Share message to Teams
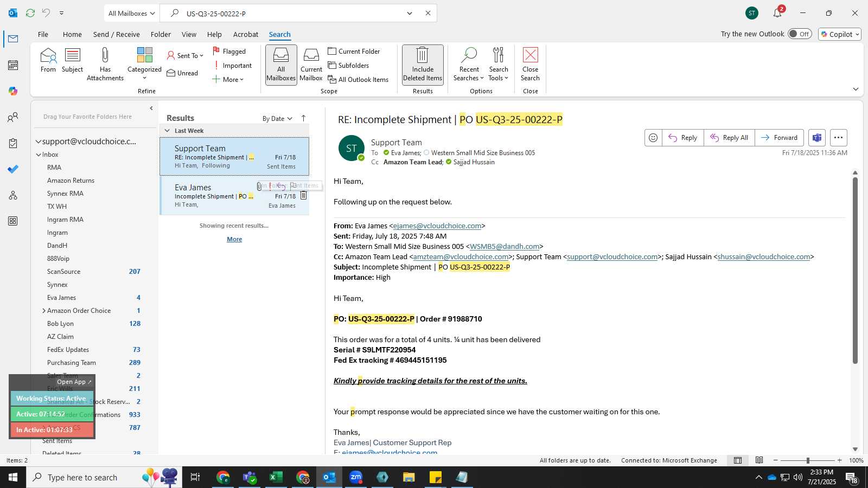This screenshot has height=488, width=868. 817,138
